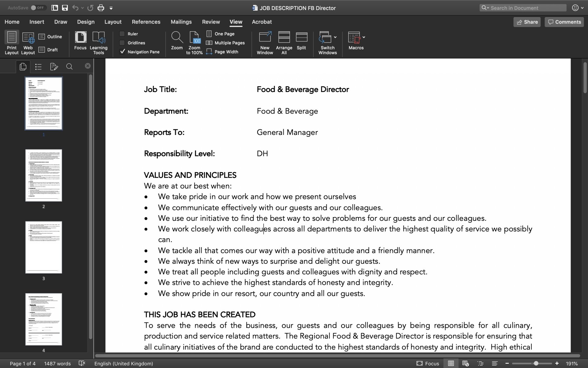Click the zoom percentage 191%
The width and height of the screenshot is (588, 368).
[x=572, y=363]
